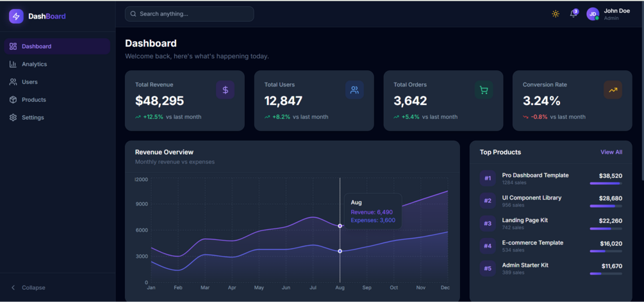Click the page vertical scrollbar
This screenshot has height=302, width=644.
641,90
